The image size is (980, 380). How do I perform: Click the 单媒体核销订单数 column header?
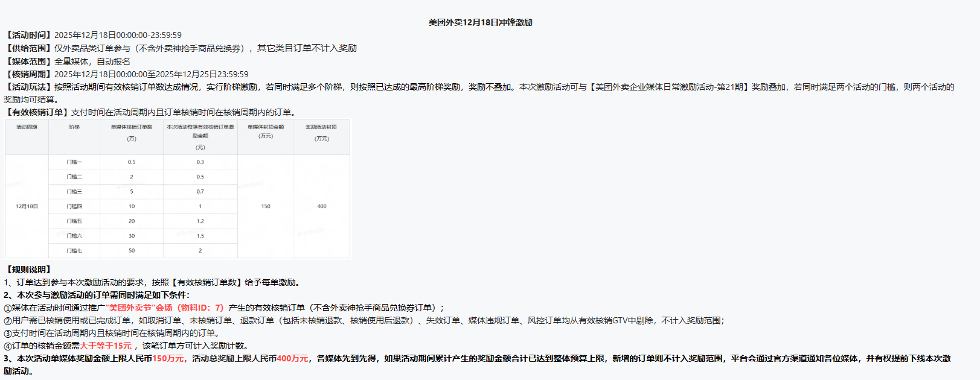132,127
